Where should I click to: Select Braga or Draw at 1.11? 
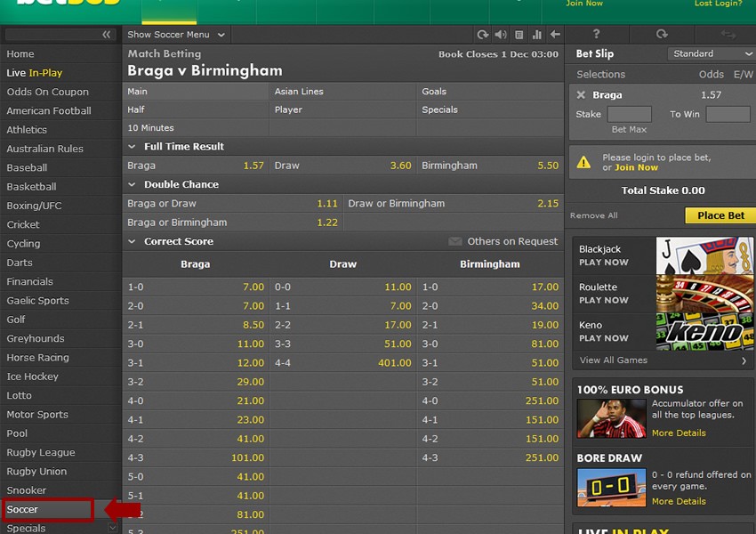[232, 204]
